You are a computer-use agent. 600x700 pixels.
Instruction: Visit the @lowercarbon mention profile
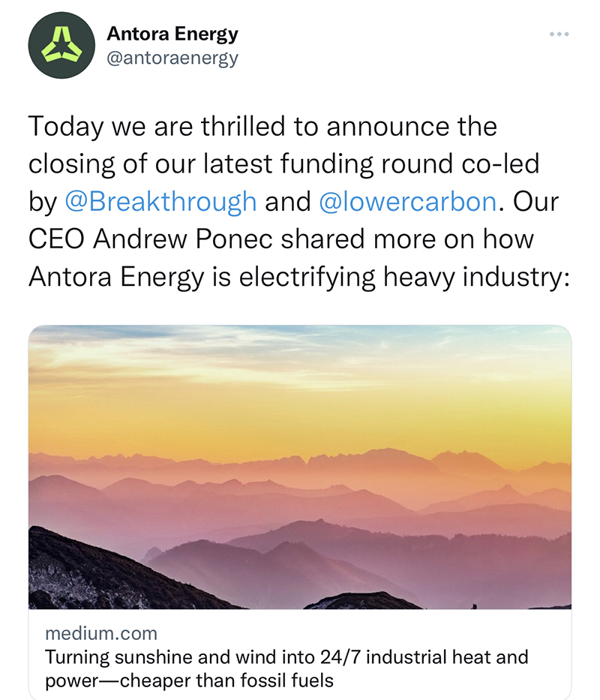click(x=407, y=202)
